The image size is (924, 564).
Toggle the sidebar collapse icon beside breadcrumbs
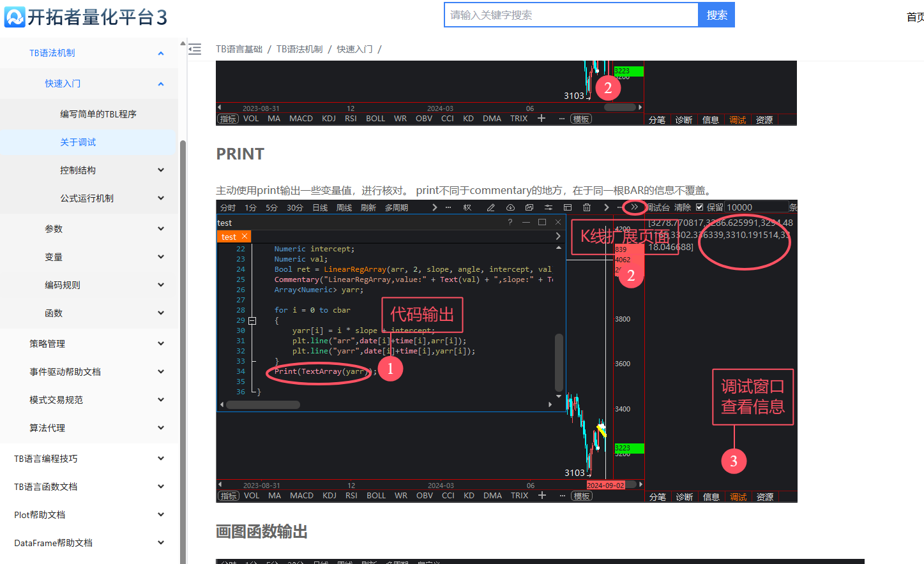tap(195, 49)
